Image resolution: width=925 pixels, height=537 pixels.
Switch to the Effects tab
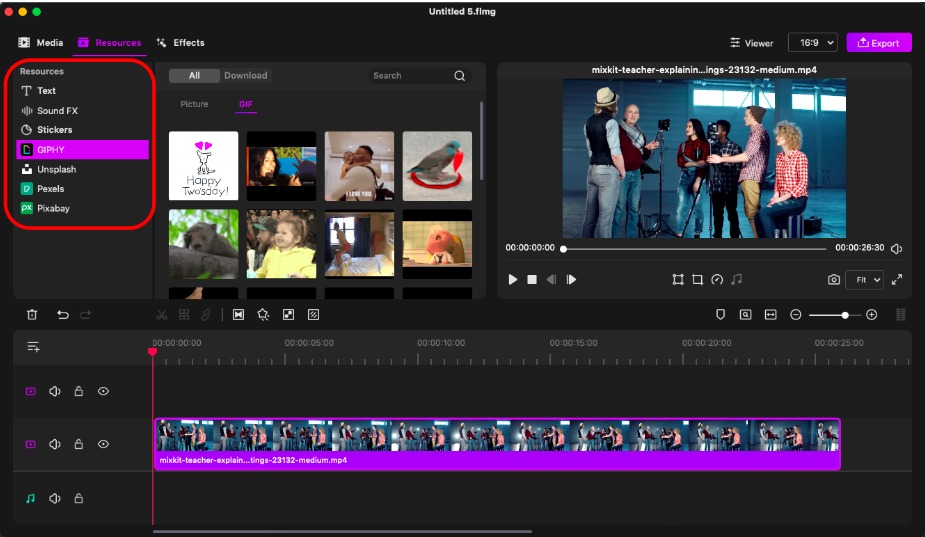180,43
